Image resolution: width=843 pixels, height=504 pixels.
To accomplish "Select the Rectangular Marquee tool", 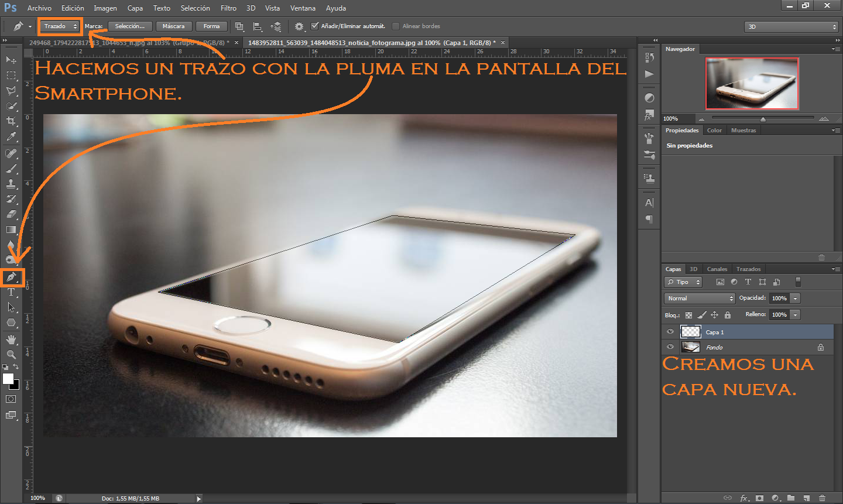I will coord(11,76).
